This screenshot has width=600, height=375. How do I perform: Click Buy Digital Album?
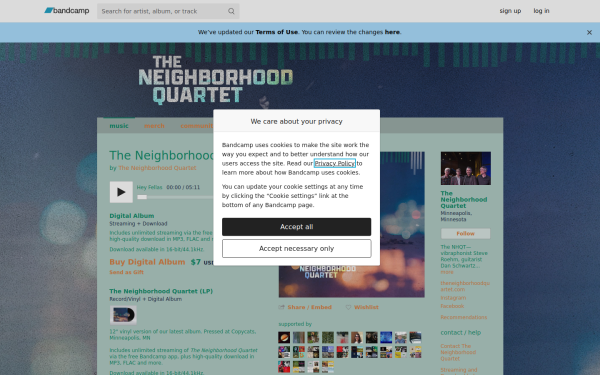[147, 262]
